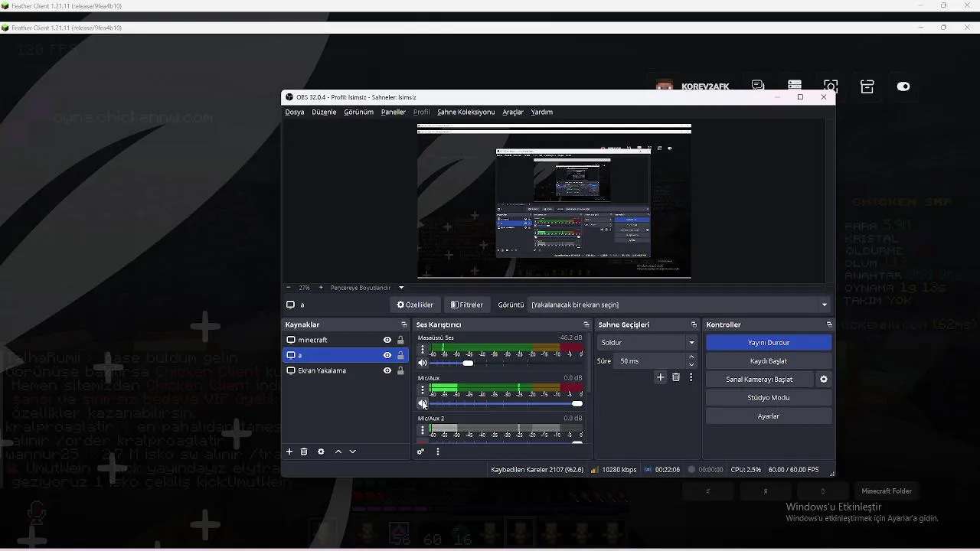
Task: Open the transition properties three-dot menu
Action: (x=691, y=377)
